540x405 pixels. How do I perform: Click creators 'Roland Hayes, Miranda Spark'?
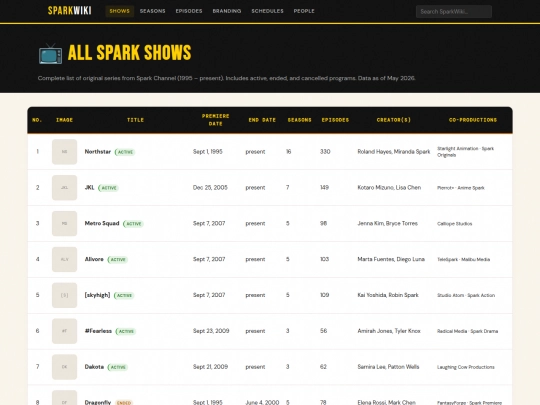coord(394,152)
